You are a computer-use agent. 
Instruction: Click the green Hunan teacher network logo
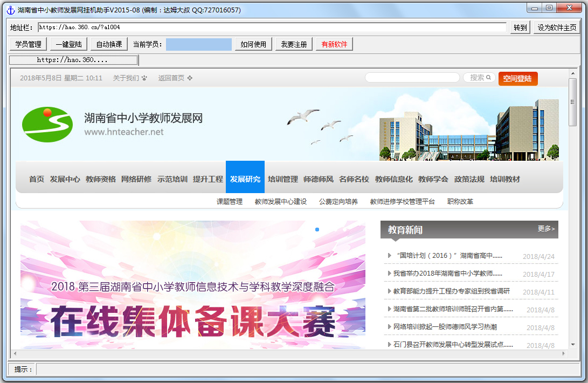point(47,124)
